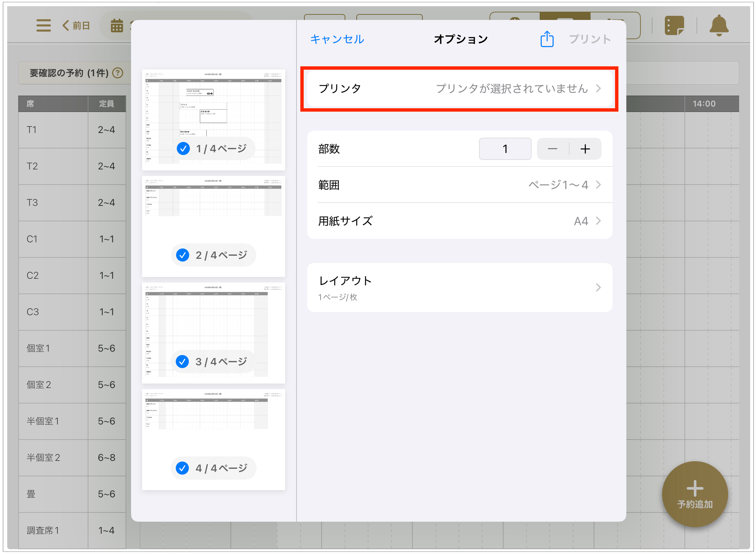Tap the share icon in print options
756x554 pixels.
tap(547, 39)
